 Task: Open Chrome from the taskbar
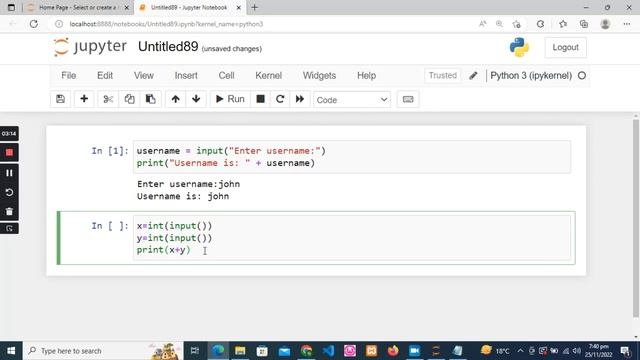(306, 351)
